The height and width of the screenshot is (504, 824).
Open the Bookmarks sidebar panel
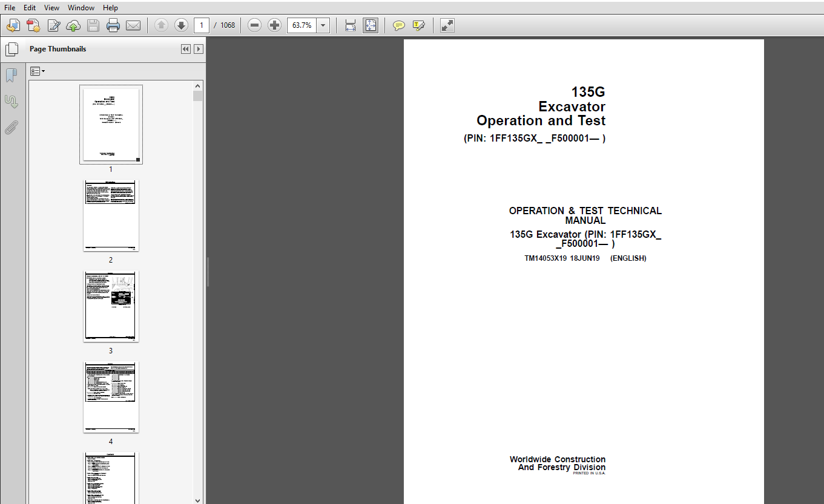[12, 75]
